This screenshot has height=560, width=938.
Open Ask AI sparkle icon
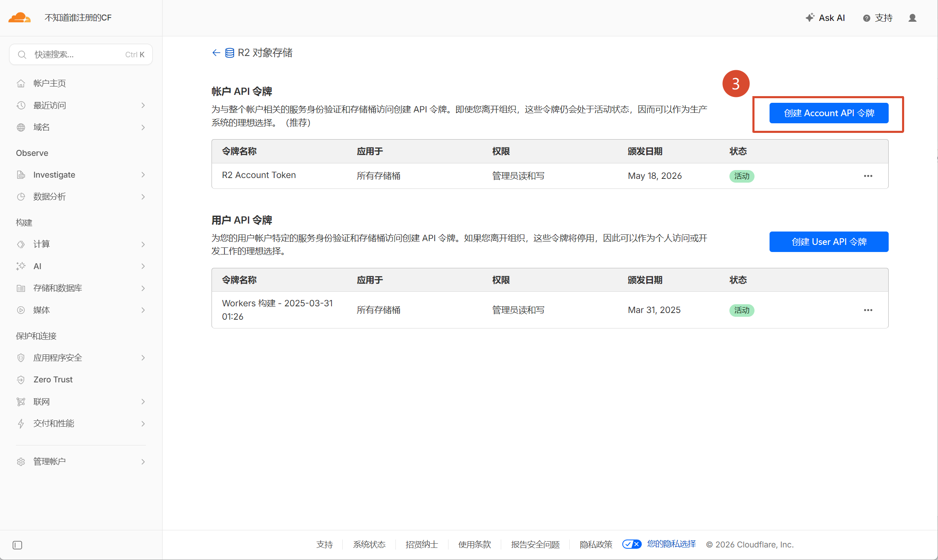click(x=810, y=18)
